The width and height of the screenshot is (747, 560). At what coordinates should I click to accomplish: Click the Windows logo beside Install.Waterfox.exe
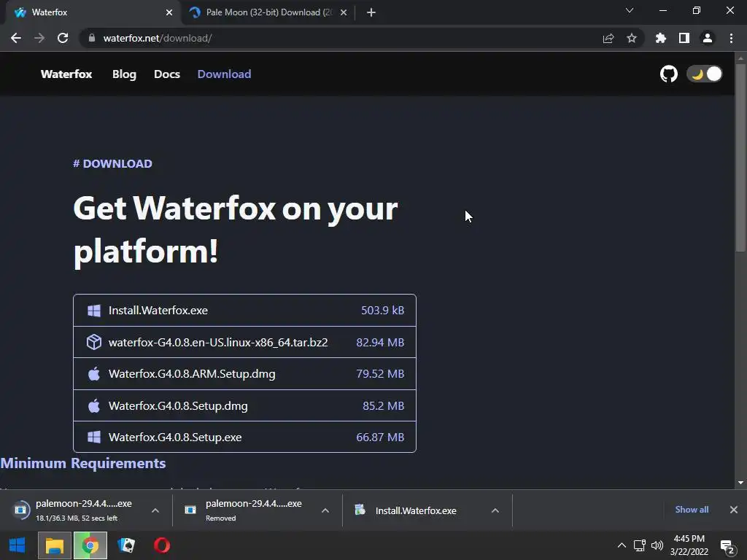tap(94, 311)
